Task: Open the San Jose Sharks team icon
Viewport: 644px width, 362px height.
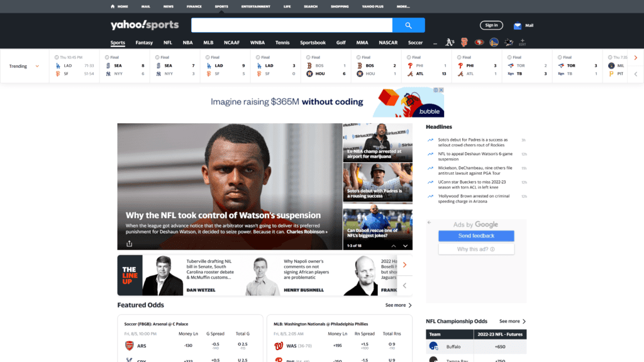Action: coord(508,42)
